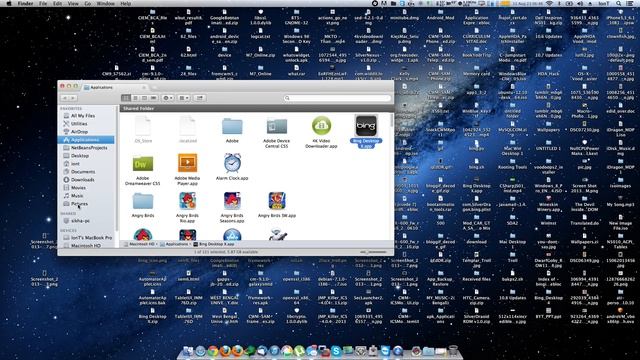Open Desktop in Finder sidebar
This screenshot has height=360, width=640.
tap(80, 156)
